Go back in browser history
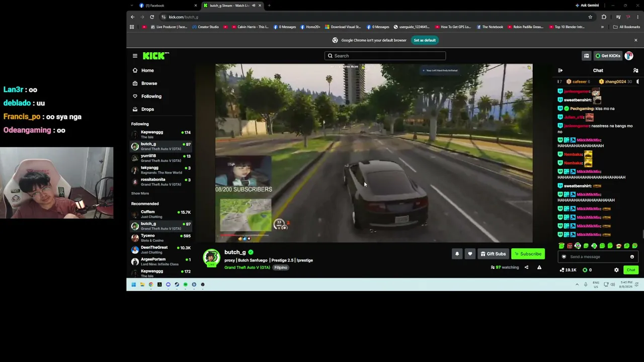Viewport: 644px width, 362px height. [133, 17]
